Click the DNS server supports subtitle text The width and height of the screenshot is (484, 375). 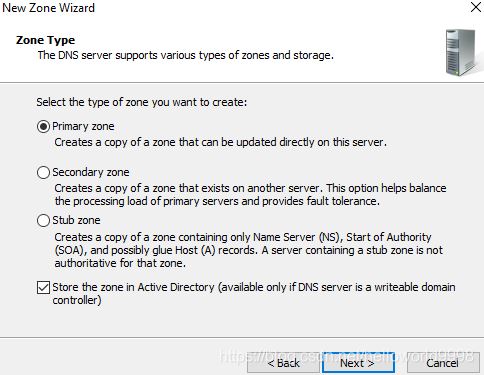tap(186, 55)
